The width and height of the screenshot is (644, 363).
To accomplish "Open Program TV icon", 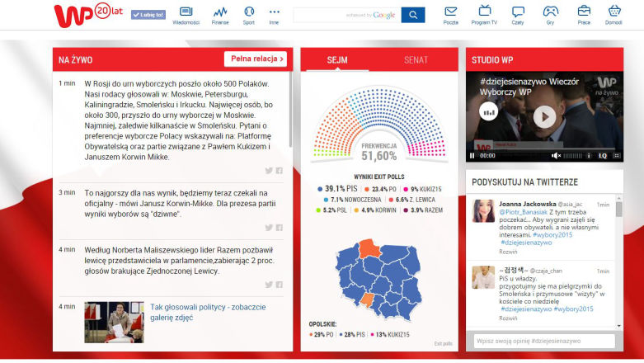I will [484, 16].
